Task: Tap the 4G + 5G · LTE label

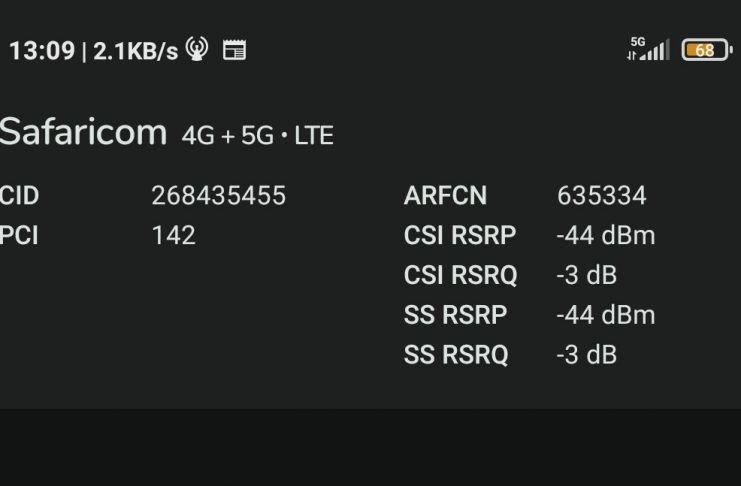Action: [258, 136]
